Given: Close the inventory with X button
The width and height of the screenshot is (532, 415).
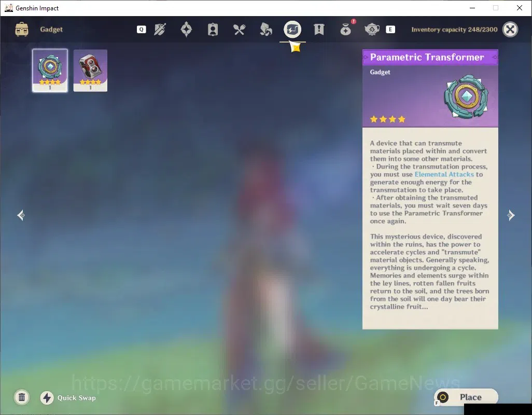Looking at the screenshot, I should [x=510, y=30].
